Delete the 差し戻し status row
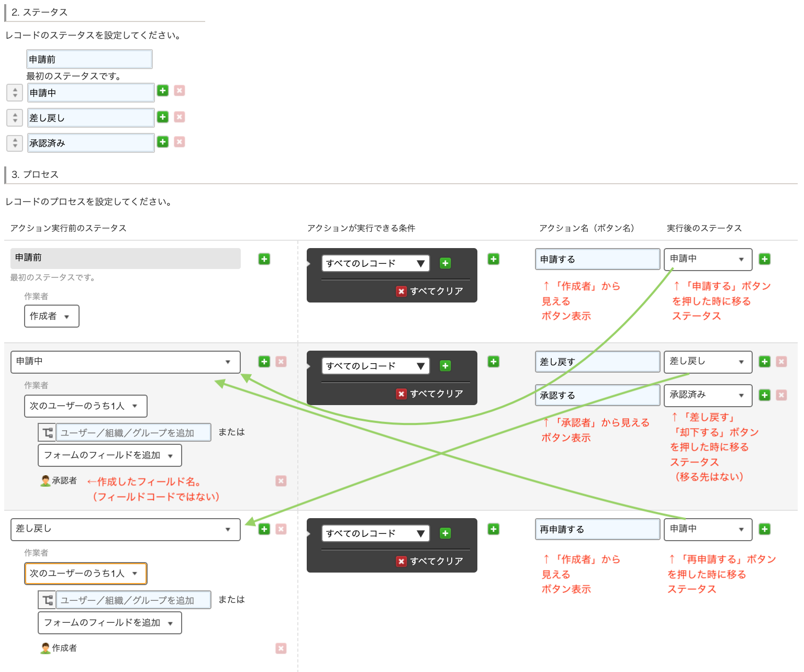This screenshot has height=672, width=804. [180, 117]
